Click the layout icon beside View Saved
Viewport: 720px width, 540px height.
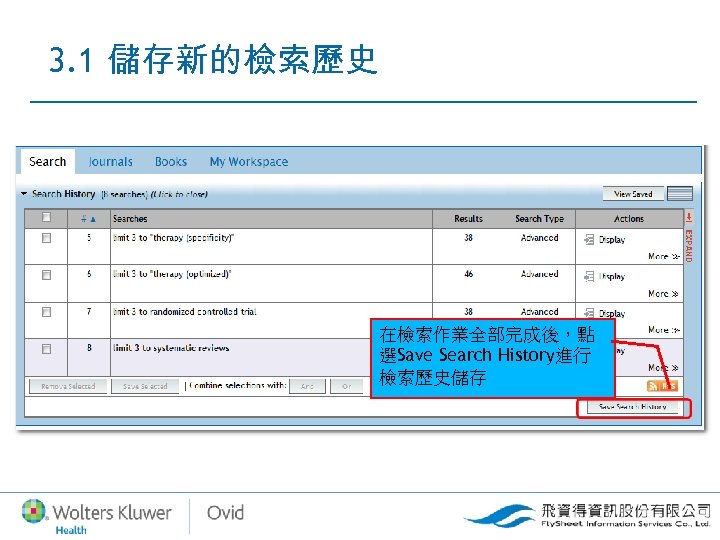point(680,194)
